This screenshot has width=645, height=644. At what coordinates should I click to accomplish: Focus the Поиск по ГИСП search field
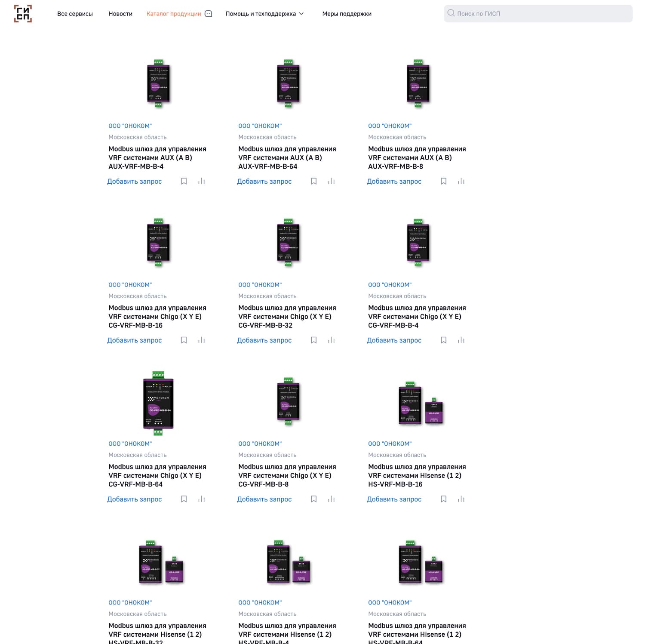542,14
